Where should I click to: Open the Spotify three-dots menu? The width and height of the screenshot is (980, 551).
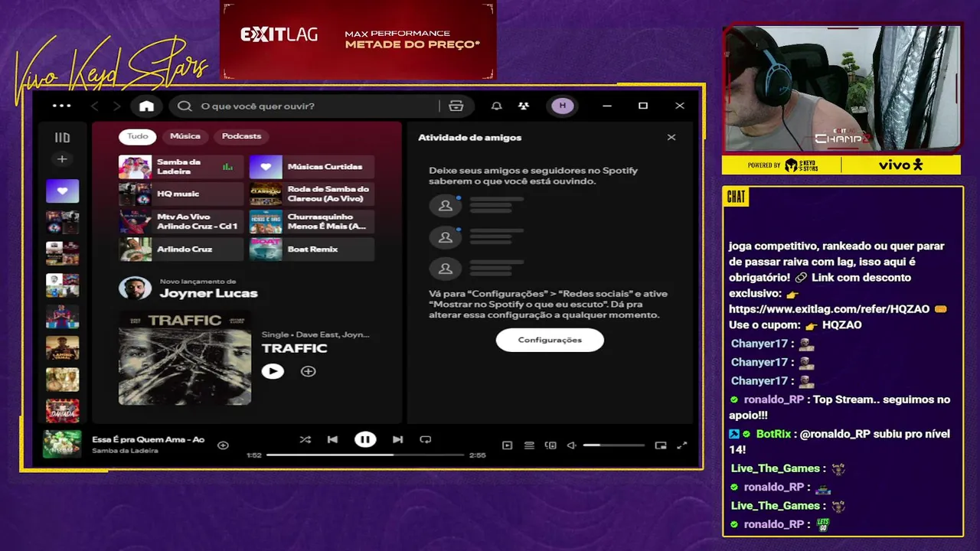pyautogui.click(x=61, y=106)
